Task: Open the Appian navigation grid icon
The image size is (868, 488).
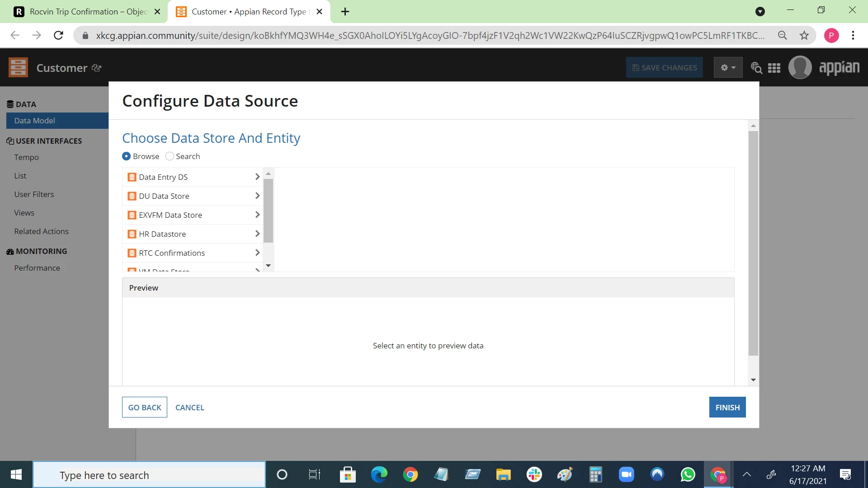Action: (x=774, y=68)
